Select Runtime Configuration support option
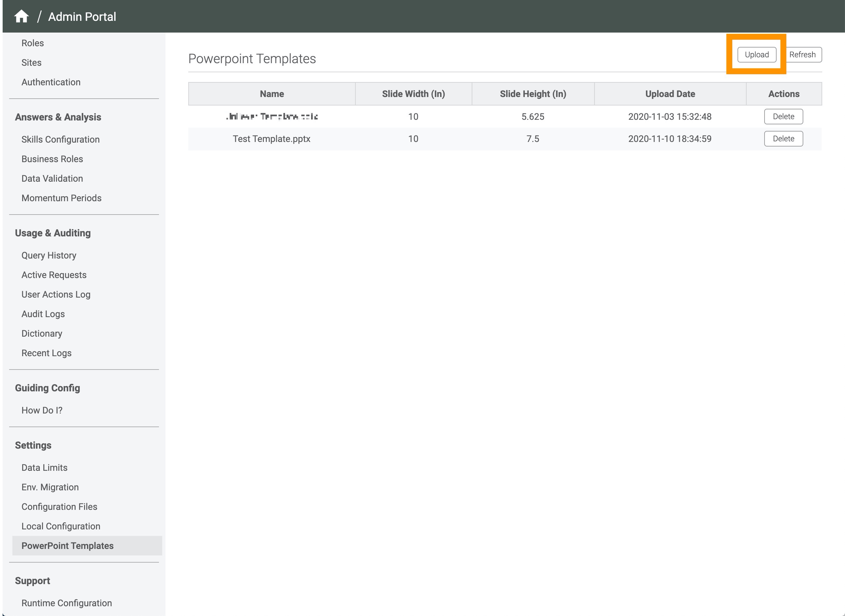 coord(67,603)
